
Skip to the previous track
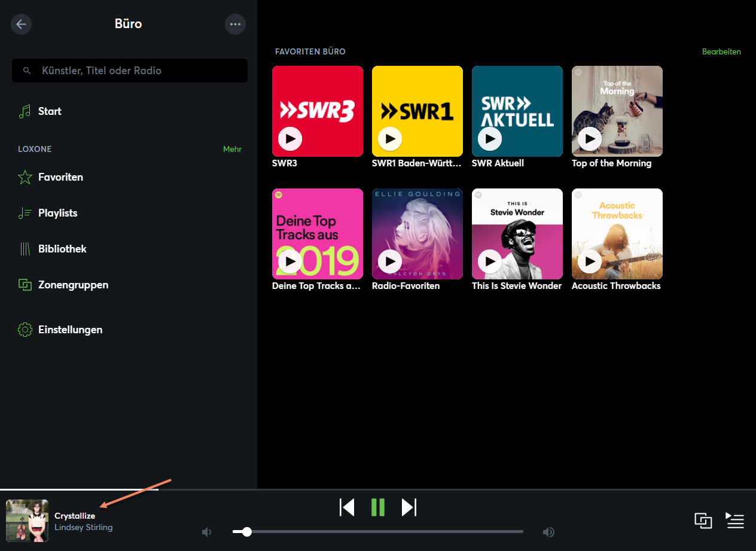[347, 507]
